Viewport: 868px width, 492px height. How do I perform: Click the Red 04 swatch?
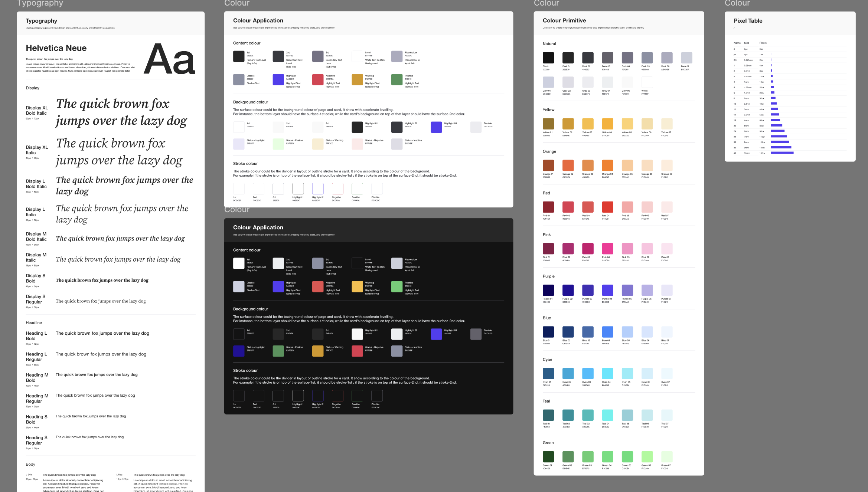point(608,207)
